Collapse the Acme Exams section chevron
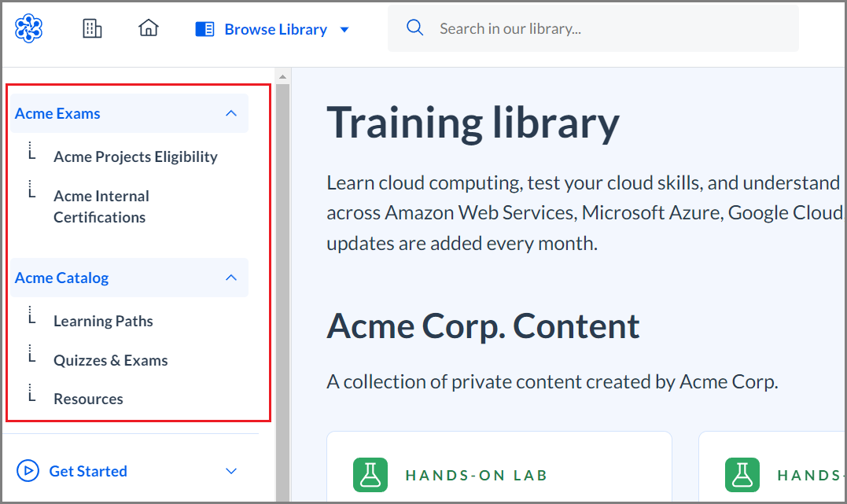The width and height of the screenshot is (847, 504). [x=231, y=113]
